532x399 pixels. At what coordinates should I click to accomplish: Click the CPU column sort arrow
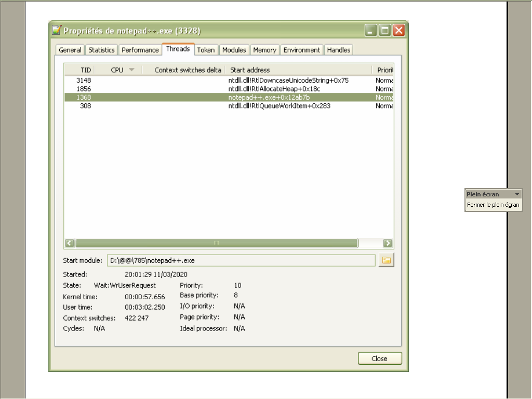tap(131, 70)
